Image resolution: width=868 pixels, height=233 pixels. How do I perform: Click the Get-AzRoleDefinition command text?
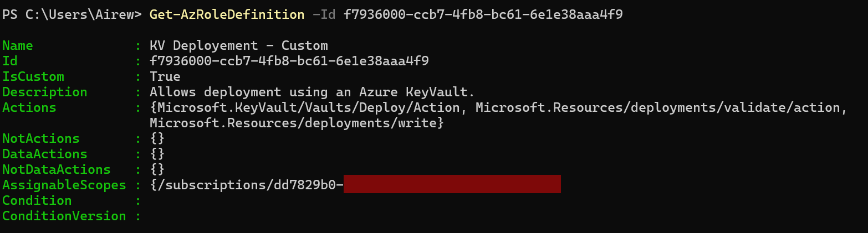(227, 14)
